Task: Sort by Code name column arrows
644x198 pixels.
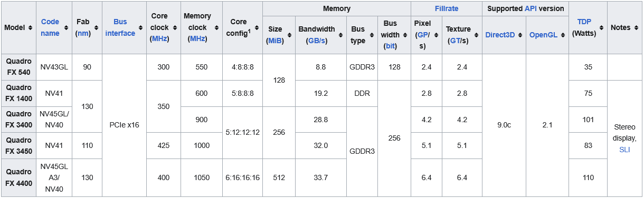Action: coord(67,27)
